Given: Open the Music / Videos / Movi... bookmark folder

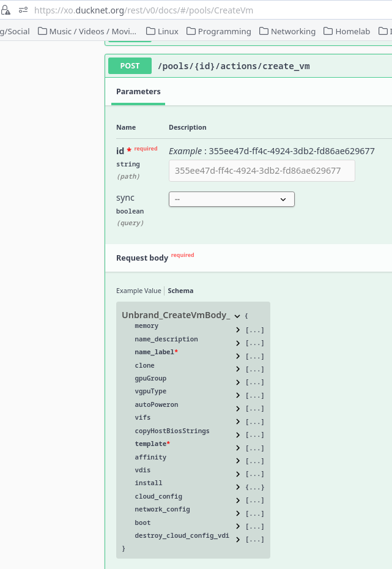Looking at the screenshot, I should tap(87, 32).
